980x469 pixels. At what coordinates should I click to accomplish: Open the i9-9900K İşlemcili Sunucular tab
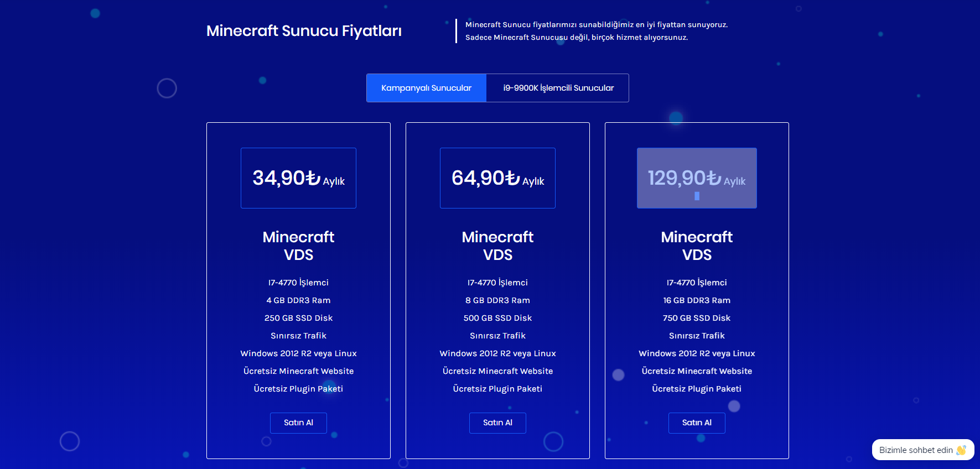pos(558,88)
